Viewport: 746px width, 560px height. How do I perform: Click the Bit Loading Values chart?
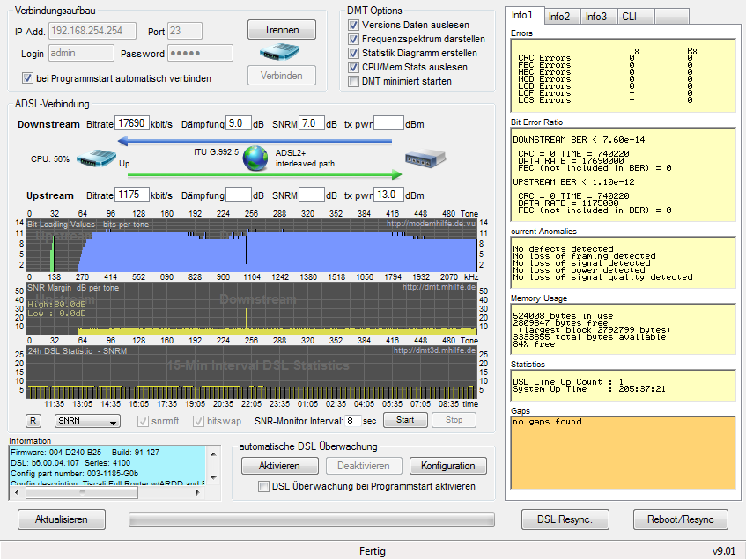251,246
